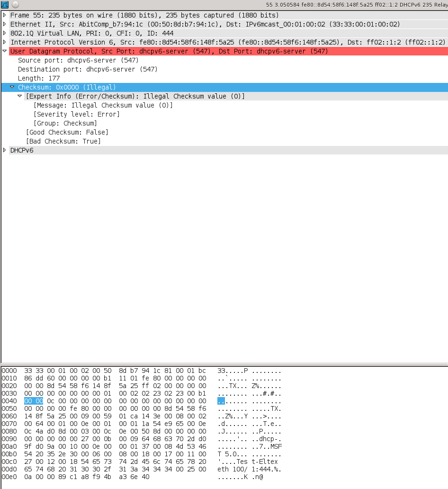Click '33.....P' ASCII in first row
The height and width of the screenshot is (489, 448).
point(233,371)
